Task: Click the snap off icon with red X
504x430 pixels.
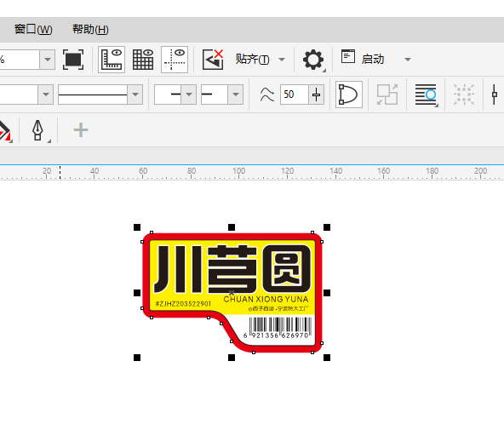Action: point(213,60)
